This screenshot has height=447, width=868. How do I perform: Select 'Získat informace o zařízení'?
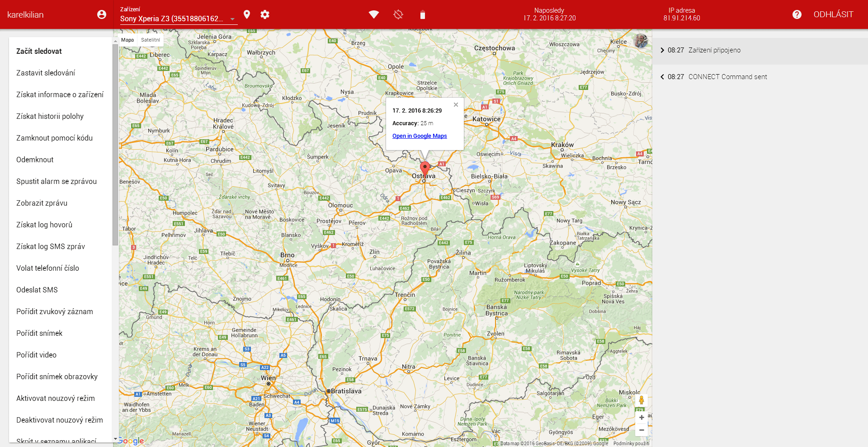[61, 94]
